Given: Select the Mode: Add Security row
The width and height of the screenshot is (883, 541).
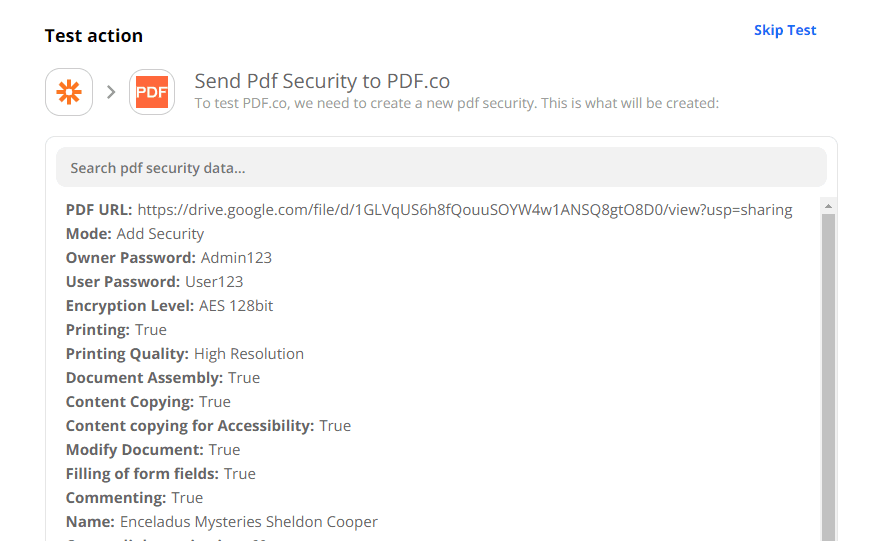Looking at the screenshot, I should pyautogui.click(x=135, y=234).
